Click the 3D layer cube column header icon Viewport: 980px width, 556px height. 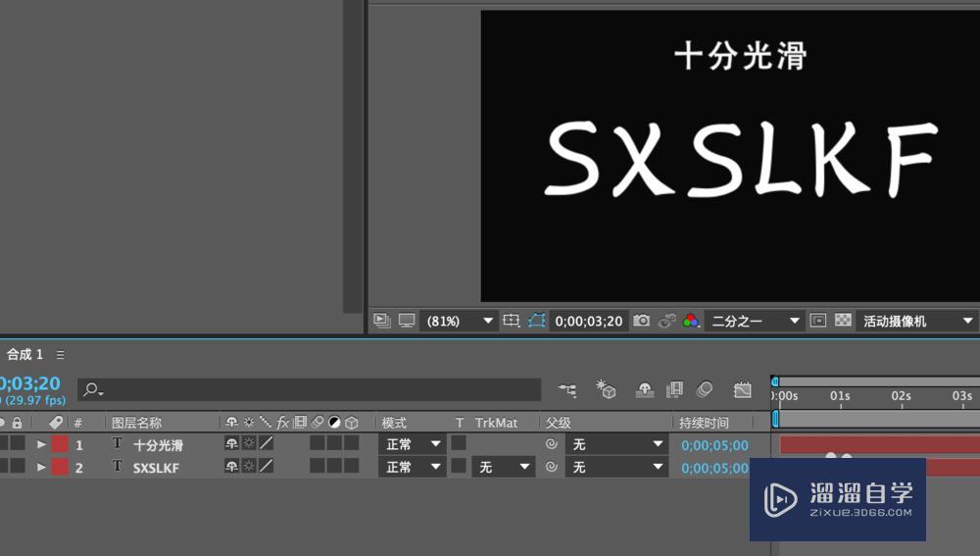point(352,423)
